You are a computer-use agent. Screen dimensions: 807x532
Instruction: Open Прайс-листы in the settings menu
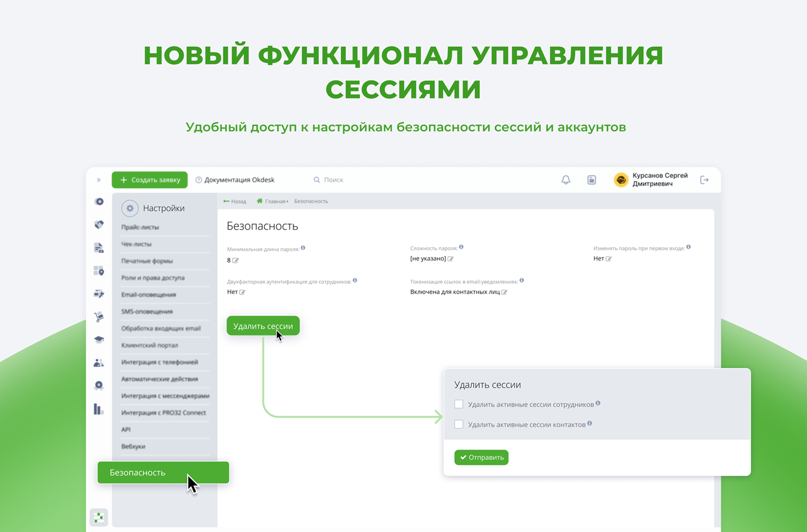[140, 227]
